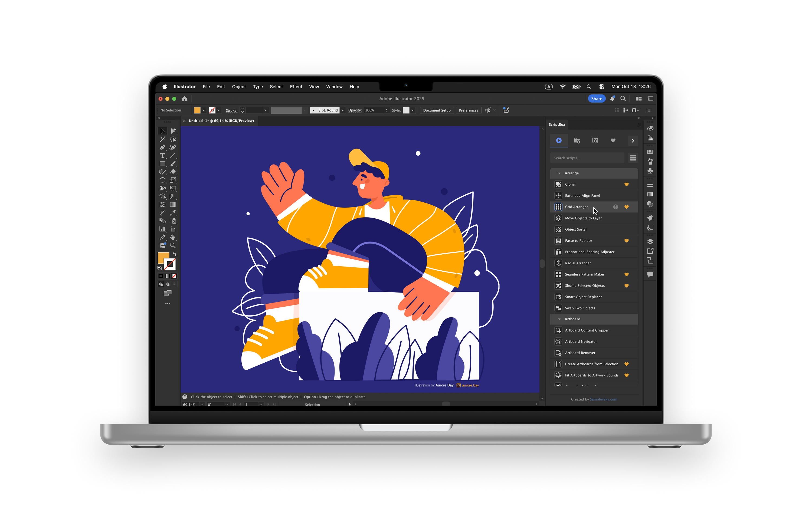Click the Grid Arranger help icon
Screen dimensions: 812x522
pyautogui.click(x=616, y=207)
